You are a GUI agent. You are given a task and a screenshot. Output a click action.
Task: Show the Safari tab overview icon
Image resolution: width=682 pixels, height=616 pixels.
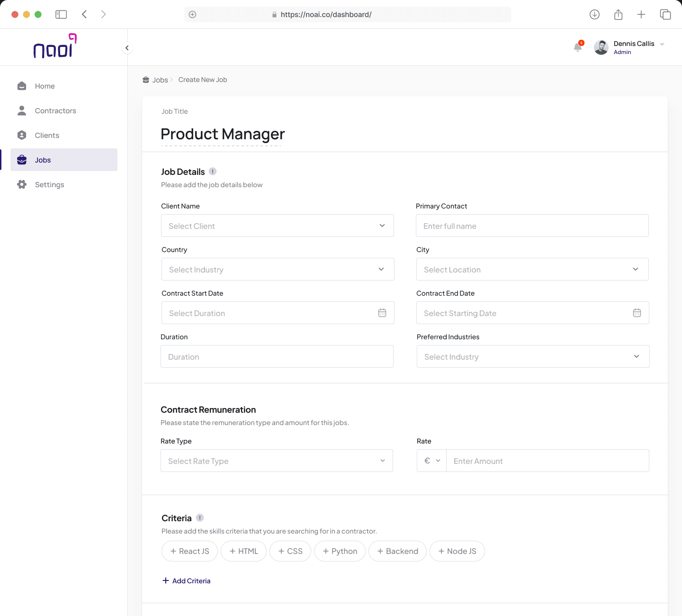pyautogui.click(x=665, y=14)
